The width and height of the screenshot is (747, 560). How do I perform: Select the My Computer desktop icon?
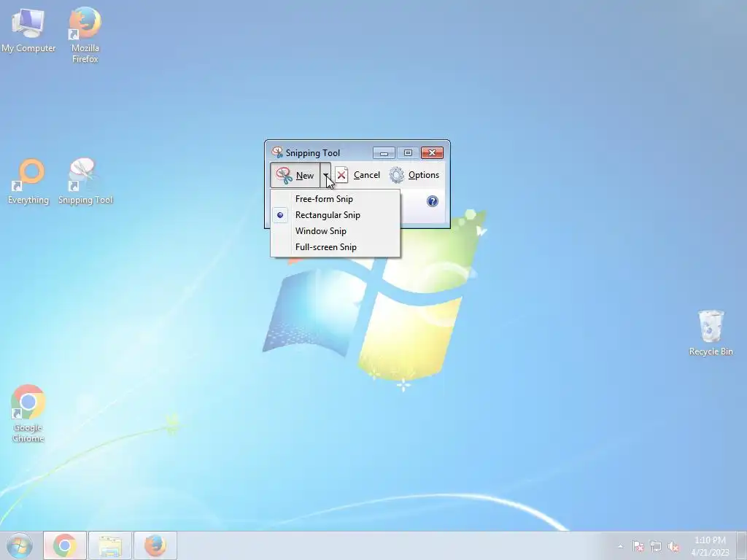(28, 31)
